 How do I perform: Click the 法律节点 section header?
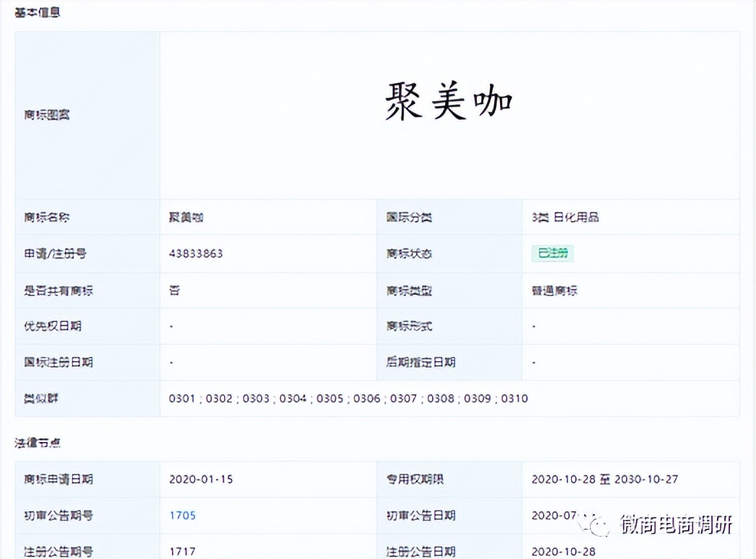(35, 441)
